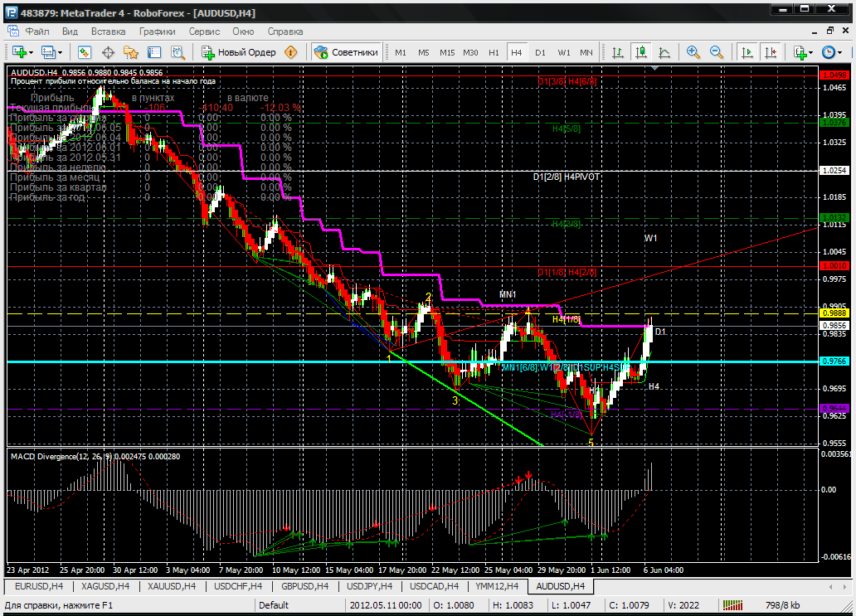Click the Новый Ордер button
Image resolution: width=856 pixels, height=616 pixels.
point(241,52)
